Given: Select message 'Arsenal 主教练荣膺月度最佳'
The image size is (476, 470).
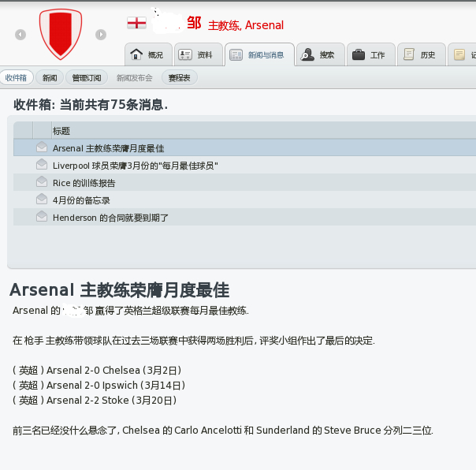Looking at the screenshot, I should [x=244, y=148].
